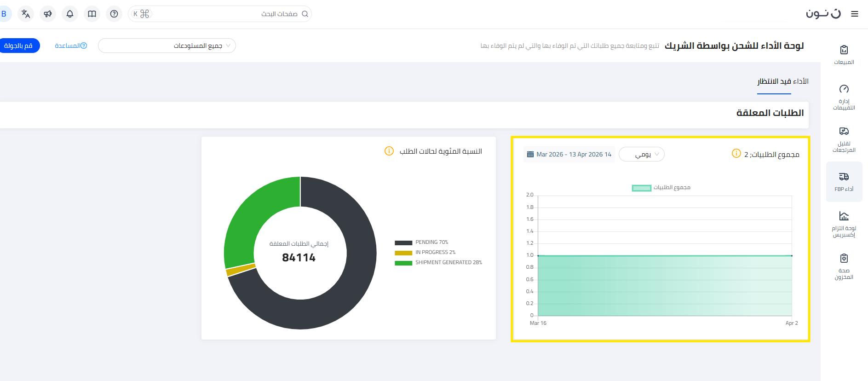Toggle مجموع الطلبيات chart legend swatch

[641, 188]
